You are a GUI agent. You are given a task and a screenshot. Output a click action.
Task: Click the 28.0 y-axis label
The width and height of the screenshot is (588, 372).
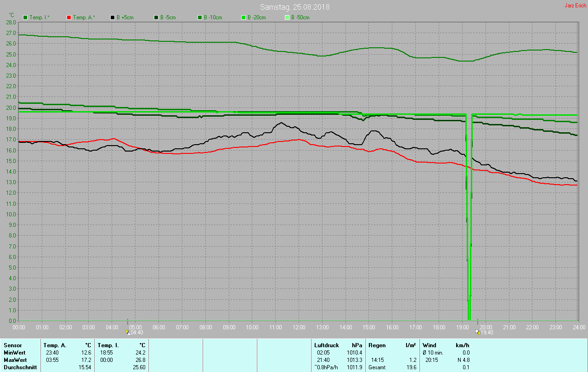pyautogui.click(x=11, y=22)
